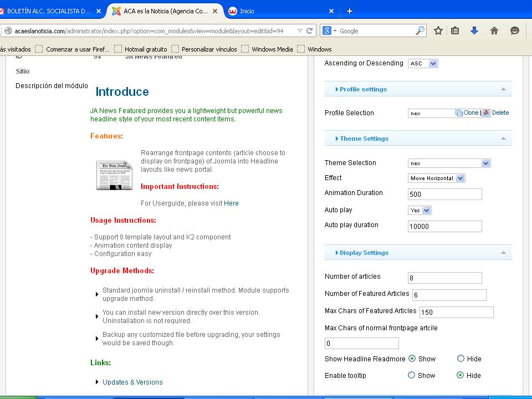Click the address bar URL
This screenshot has height=399, width=532.
pyautogui.click(x=149, y=31)
